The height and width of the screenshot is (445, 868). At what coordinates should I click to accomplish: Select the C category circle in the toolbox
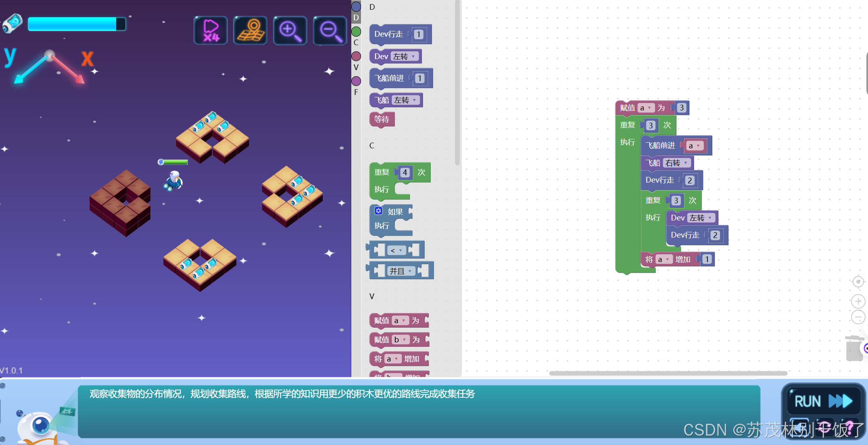[356, 32]
